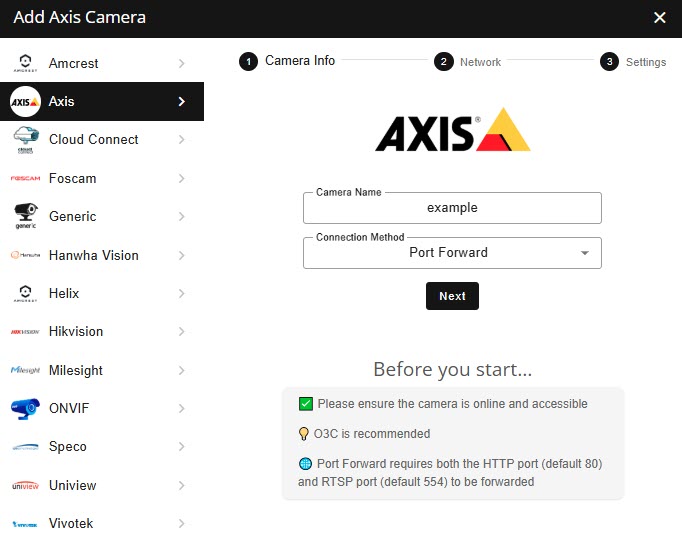Jump to the Settings step

click(634, 62)
